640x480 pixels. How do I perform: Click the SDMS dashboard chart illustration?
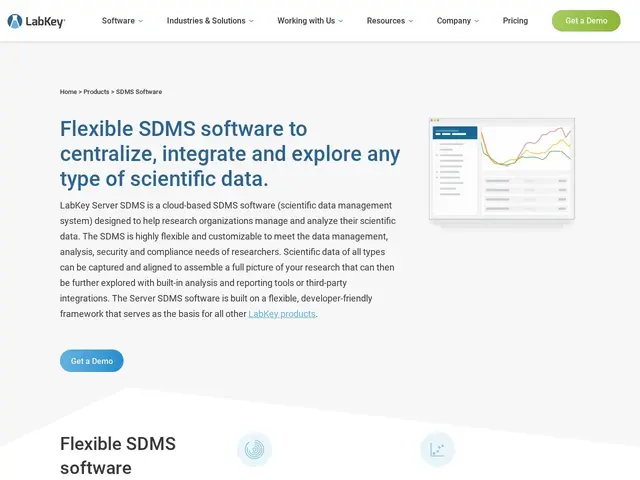click(x=502, y=171)
